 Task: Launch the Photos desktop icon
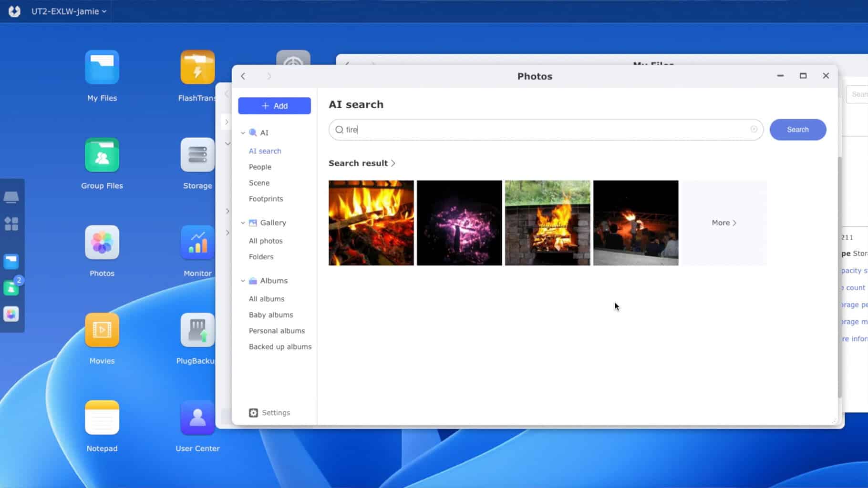click(102, 243)
